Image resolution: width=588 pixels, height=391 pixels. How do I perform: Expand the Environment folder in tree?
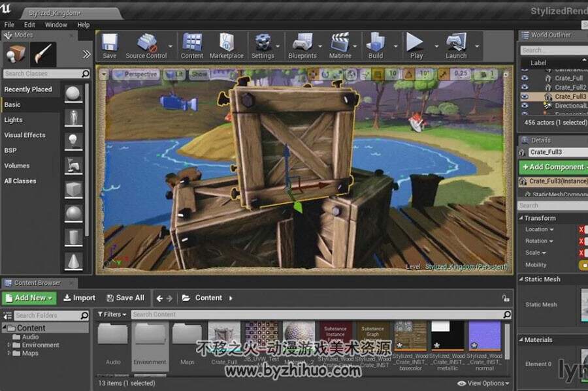point(9,345)
